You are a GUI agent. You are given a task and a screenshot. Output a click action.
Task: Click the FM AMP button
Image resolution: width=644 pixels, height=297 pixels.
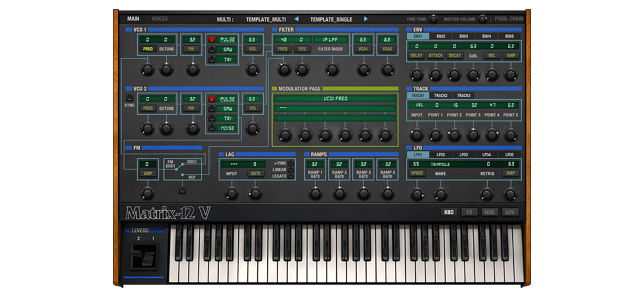(x=147, y=174)
